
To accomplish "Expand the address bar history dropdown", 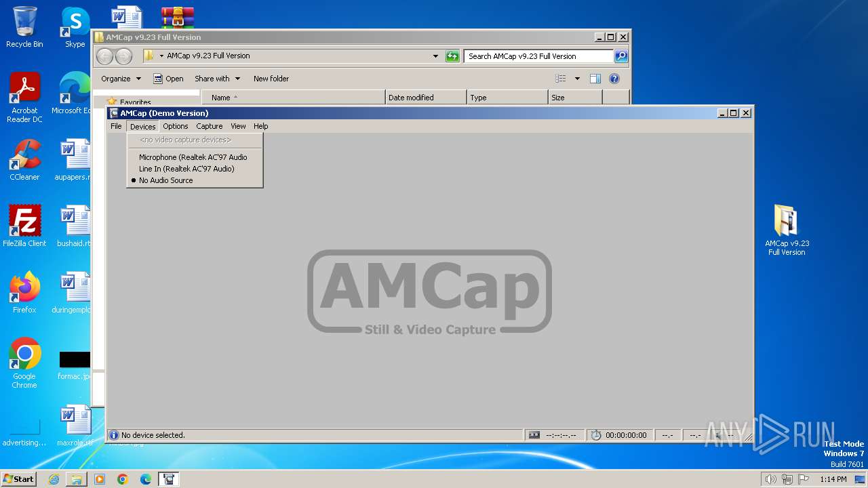I will pyautogui.click(x=435, y=56).
